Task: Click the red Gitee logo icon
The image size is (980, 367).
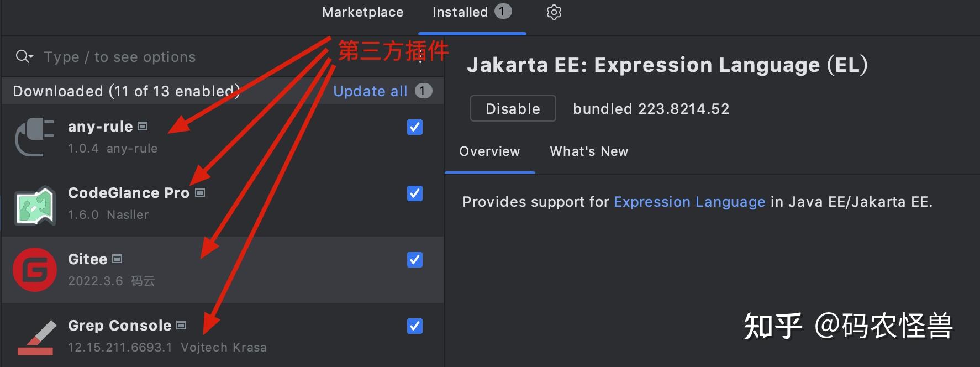Action: 35,270
